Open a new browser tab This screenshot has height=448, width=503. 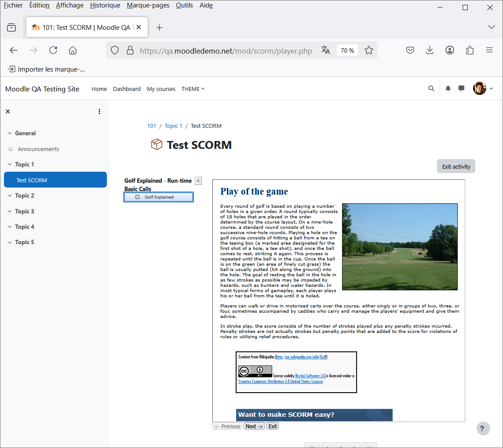pyautogui.click(x=159, y=28)
